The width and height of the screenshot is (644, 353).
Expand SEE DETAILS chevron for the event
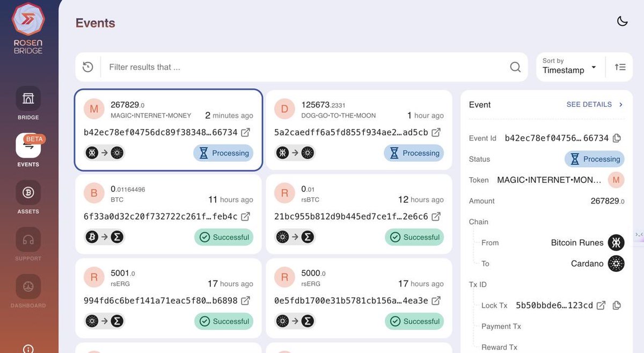(621, 105)
